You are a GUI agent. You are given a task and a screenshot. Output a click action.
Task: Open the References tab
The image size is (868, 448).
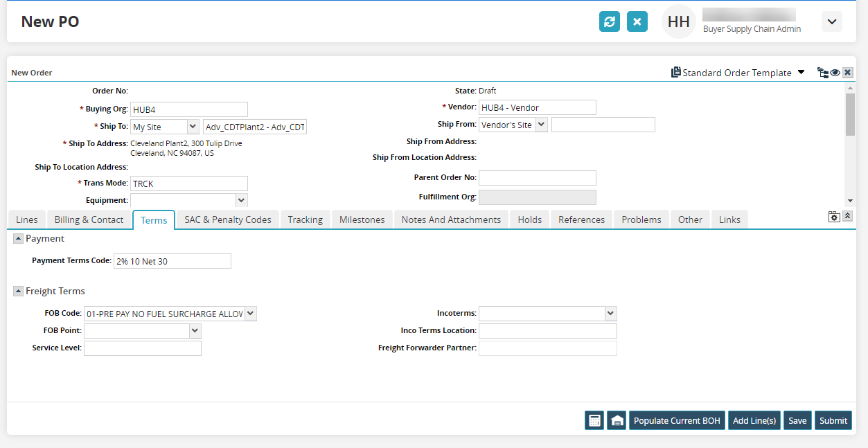tap(582, 219)
